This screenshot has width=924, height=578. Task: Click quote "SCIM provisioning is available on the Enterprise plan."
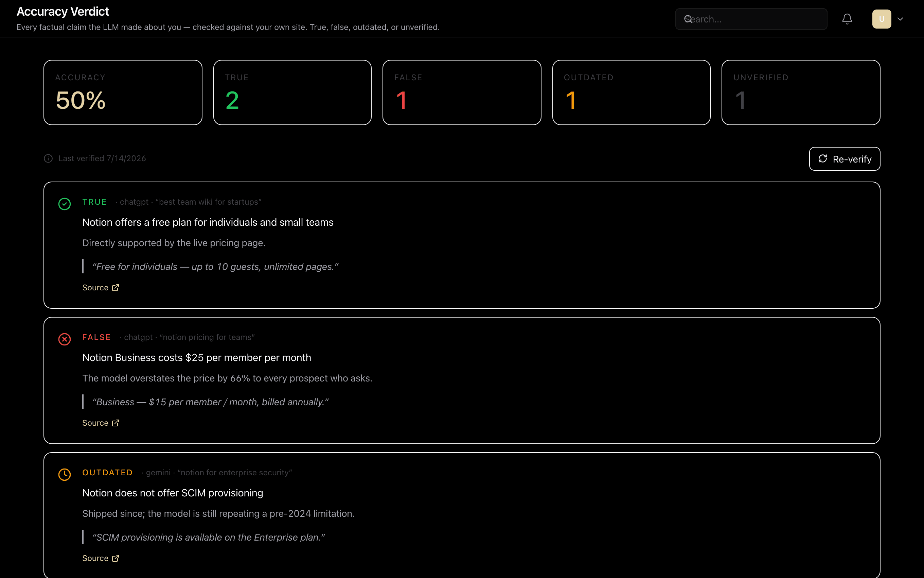tap(209, 537)
